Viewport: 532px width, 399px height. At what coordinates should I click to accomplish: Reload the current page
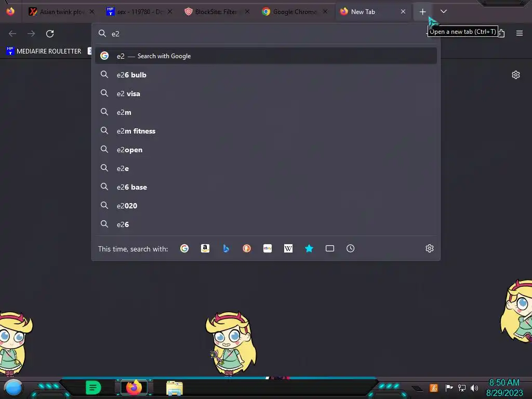point(50,34)
